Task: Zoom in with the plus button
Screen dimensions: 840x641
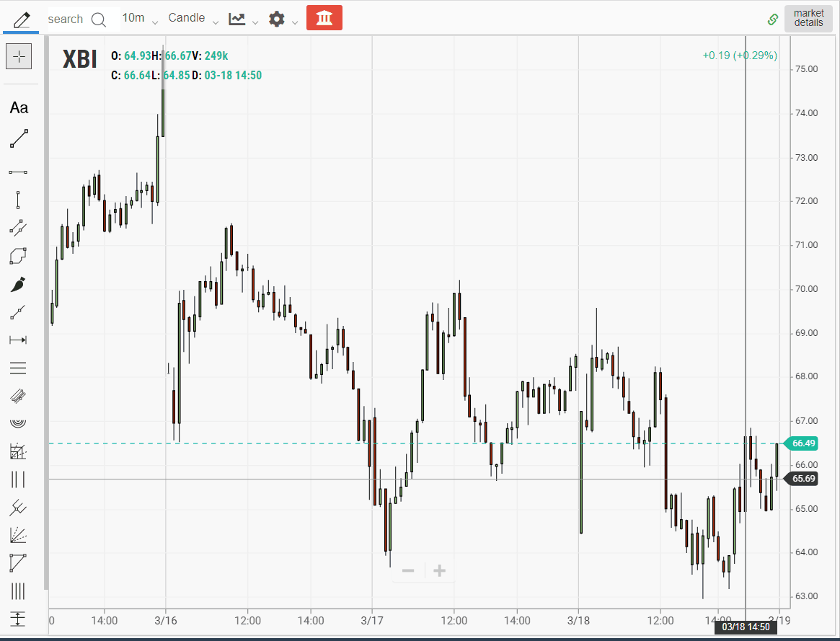Action: (439, 571)
